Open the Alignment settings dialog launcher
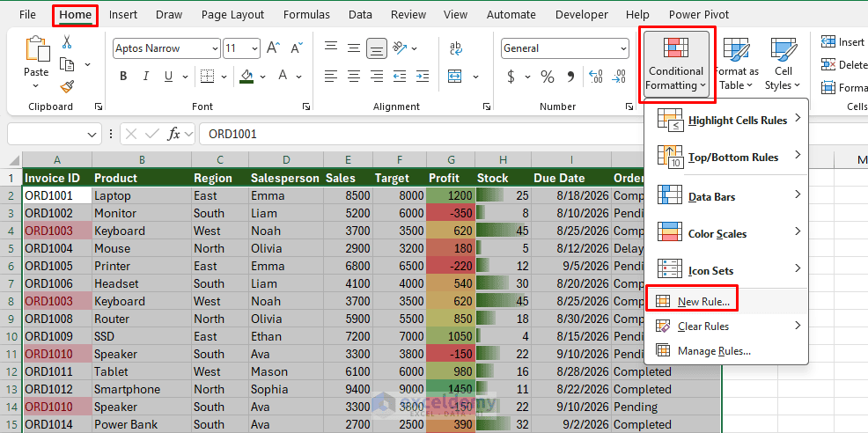Screen dimensions: 868x433 click(487, 106)
